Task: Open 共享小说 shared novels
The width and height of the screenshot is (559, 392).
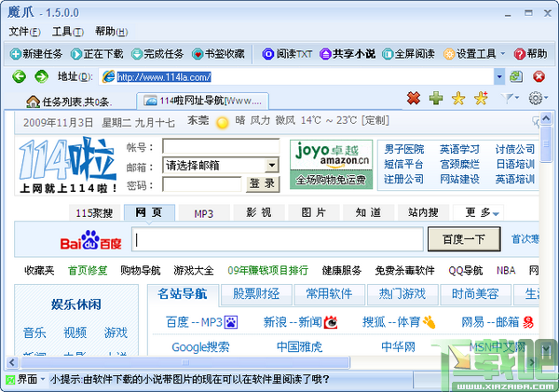Action: coord(348,54)
